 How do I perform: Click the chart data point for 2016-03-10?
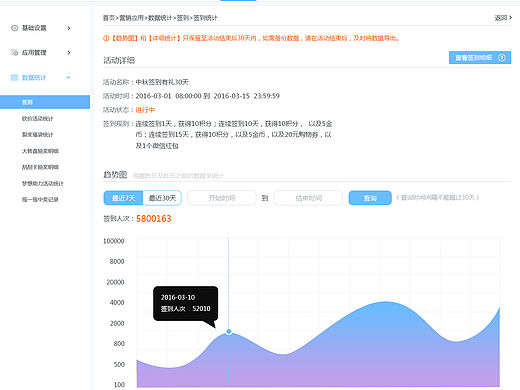click(x=229, y=332)
